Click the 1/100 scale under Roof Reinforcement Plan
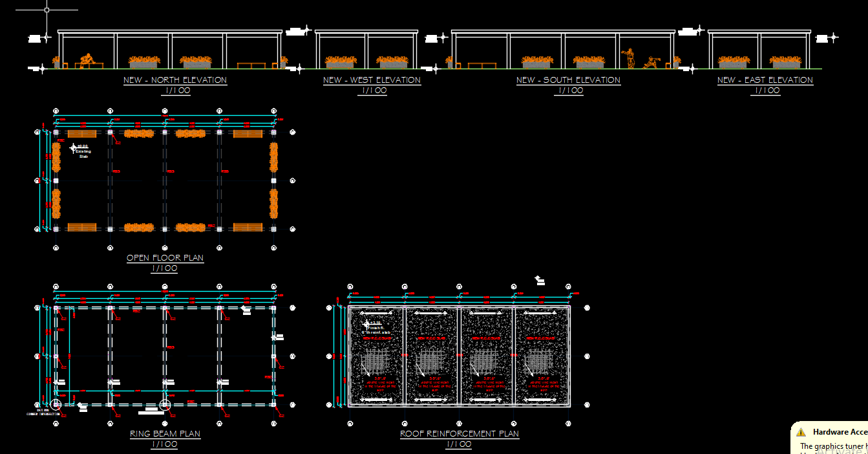The image size is (868, 454). (x=459, y=444)
